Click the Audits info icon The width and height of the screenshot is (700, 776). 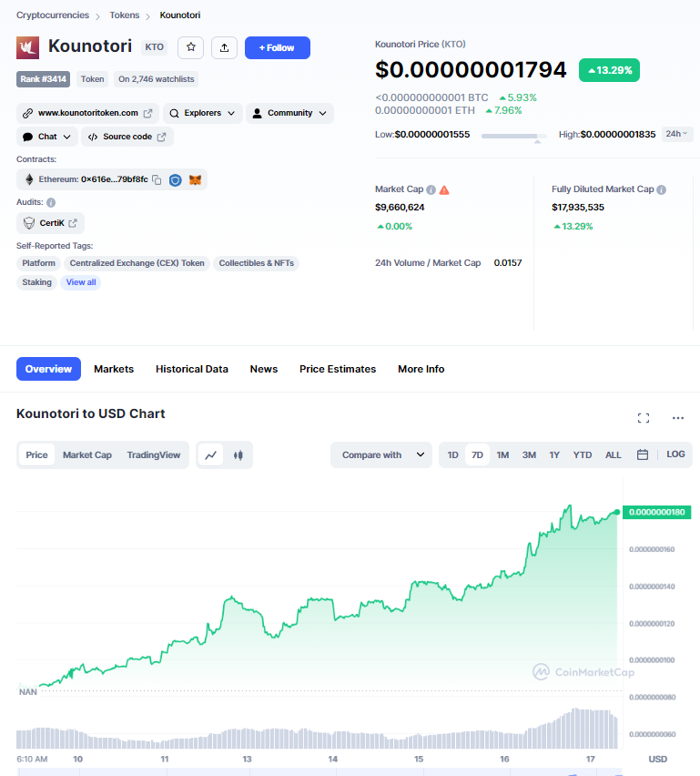click(x=51, y=202)
